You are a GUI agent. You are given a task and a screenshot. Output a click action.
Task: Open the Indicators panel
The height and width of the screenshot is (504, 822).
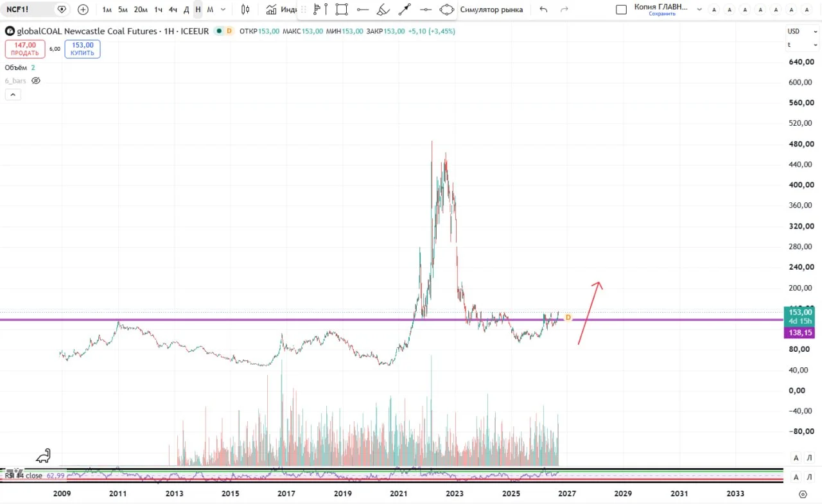tap(281, 10)
